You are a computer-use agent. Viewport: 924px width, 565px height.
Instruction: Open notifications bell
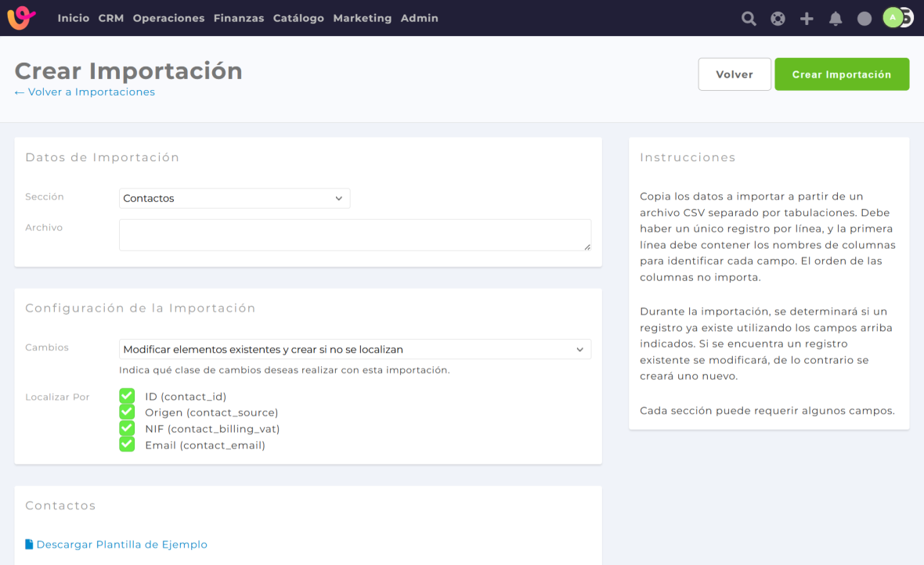tap(836, 19)
